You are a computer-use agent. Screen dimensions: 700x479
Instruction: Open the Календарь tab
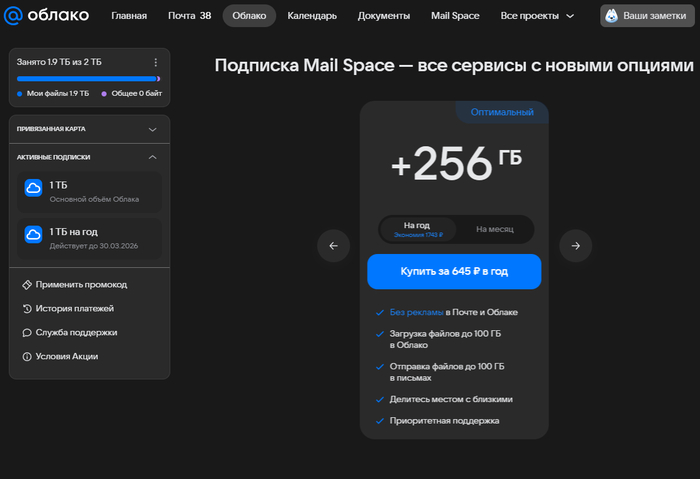click(x=312, y=16)
